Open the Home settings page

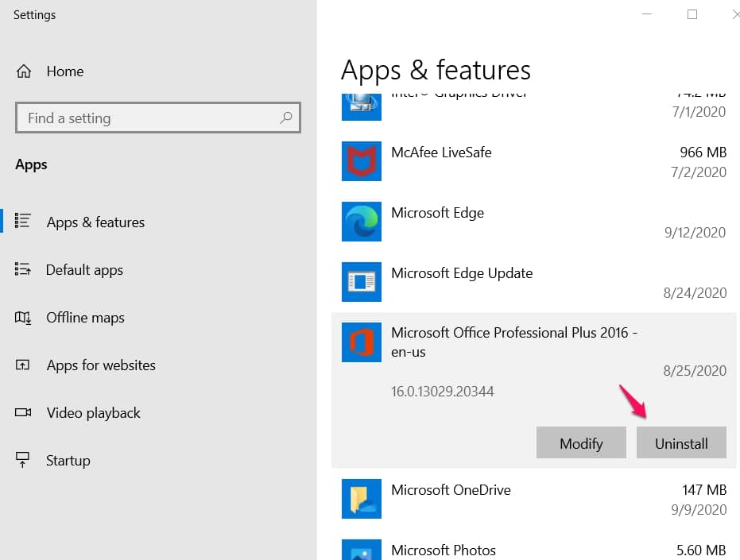(x=64, y=71)
